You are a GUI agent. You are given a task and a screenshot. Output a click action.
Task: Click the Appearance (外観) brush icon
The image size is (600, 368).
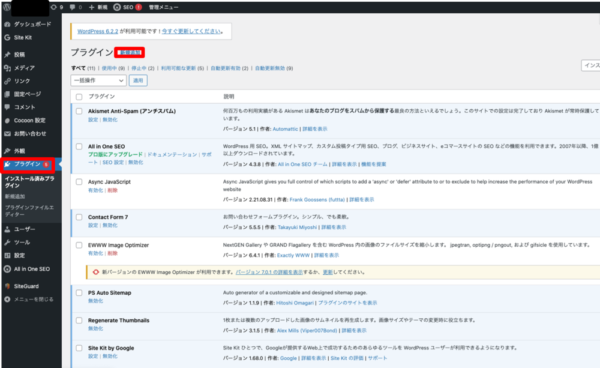tap(7, 151)
